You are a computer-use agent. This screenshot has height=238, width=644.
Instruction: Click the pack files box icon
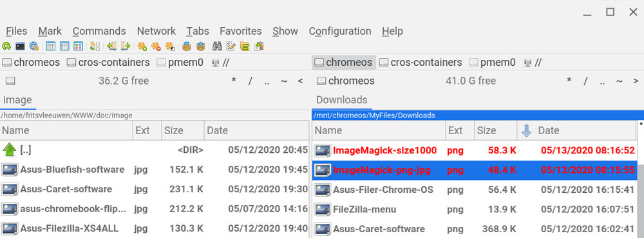(187, 46)
